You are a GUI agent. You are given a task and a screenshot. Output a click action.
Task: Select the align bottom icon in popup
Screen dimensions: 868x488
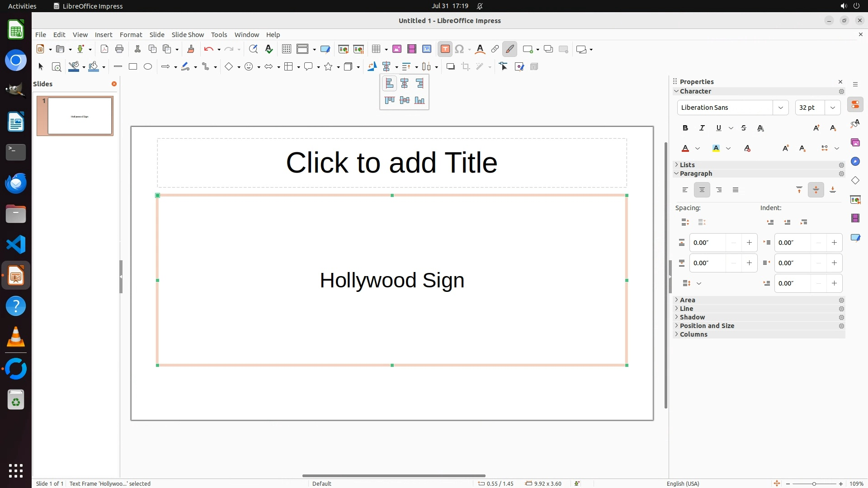pos(420,100)
